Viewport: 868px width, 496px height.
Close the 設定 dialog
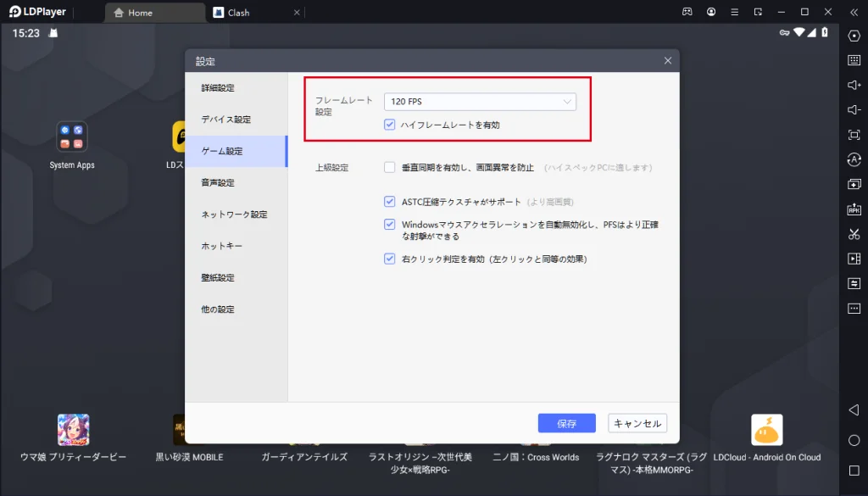pyautogui.click(x=668, y=60)
